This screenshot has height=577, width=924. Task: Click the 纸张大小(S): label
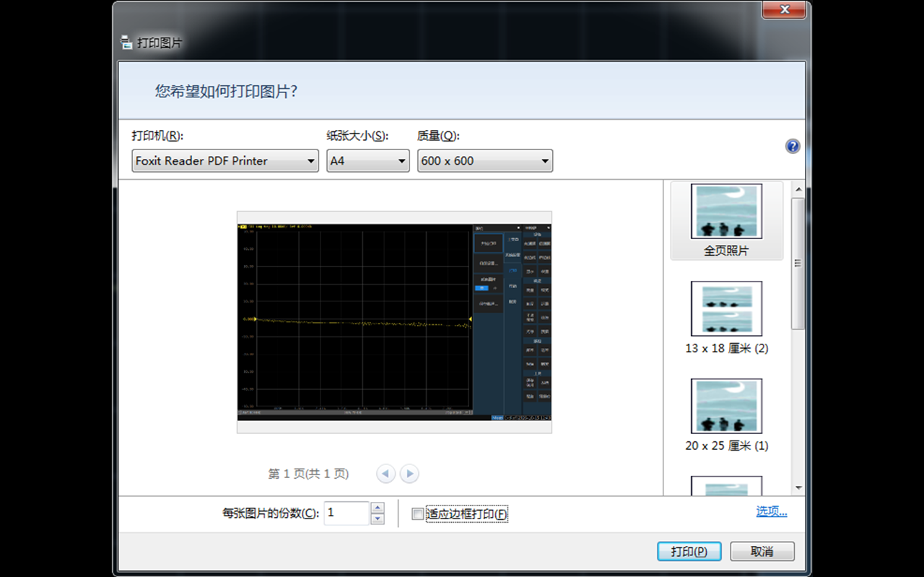coord(357,136)
